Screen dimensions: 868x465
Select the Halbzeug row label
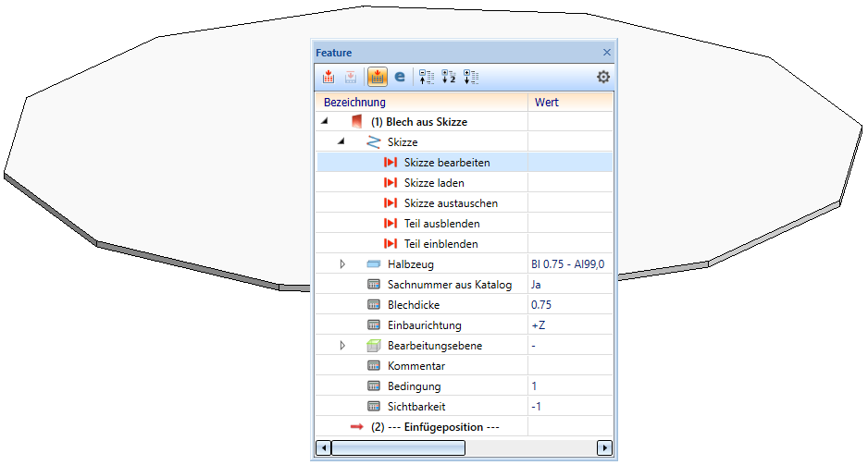pos(410,264)
